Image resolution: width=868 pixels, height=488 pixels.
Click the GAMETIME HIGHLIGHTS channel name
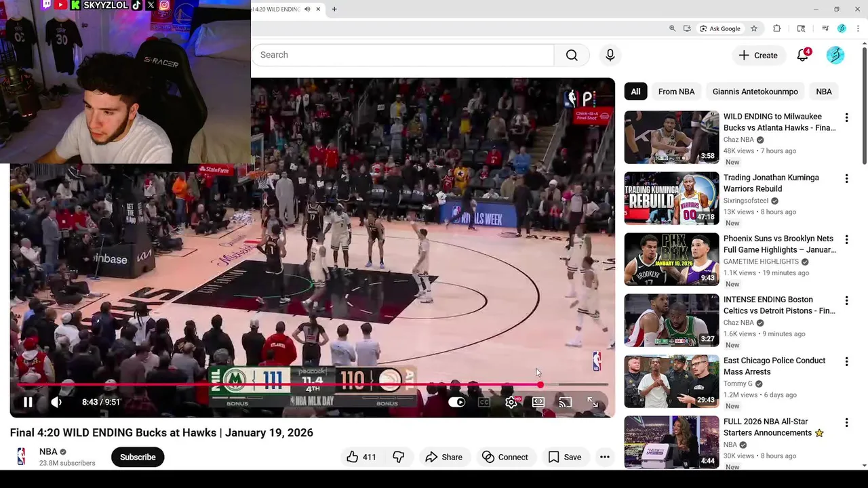coord(761,262)
